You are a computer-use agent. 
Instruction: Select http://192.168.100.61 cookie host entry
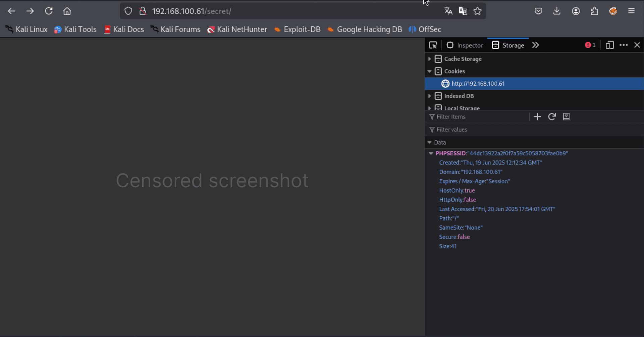pyautogui.click(x=478, y=84)
